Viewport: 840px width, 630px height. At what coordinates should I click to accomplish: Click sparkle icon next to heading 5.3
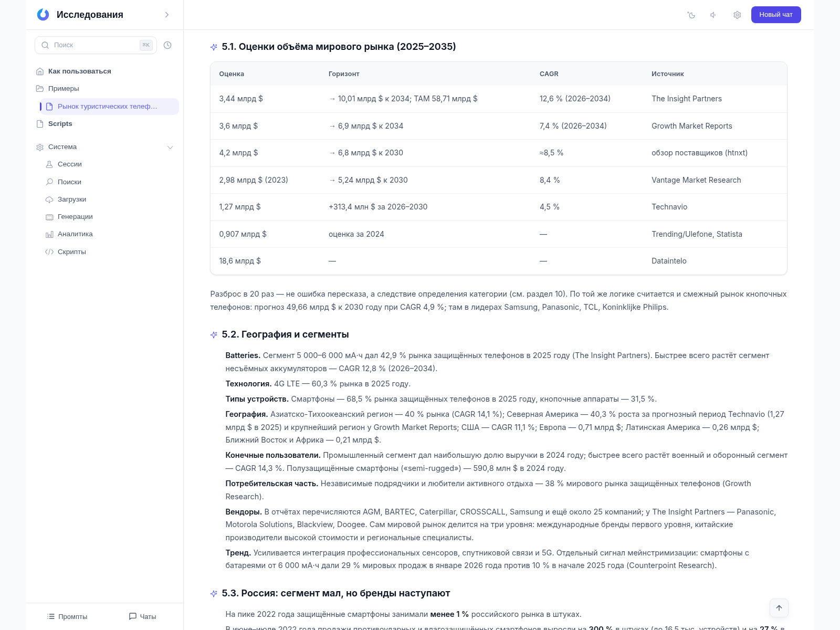coord(214,594)
